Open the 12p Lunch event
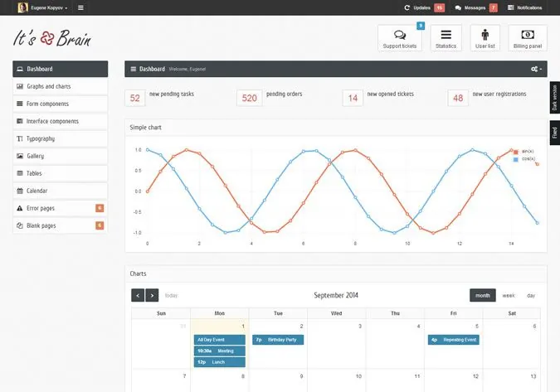560x392 pixels. 220,362
